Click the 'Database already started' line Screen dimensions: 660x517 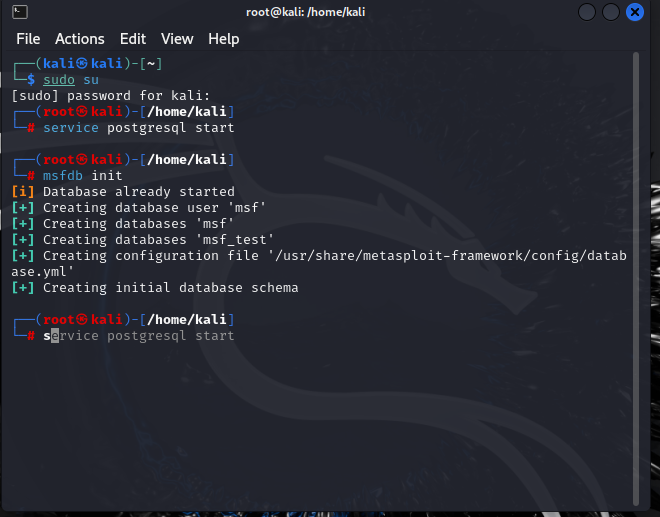[x=123, y=192]
